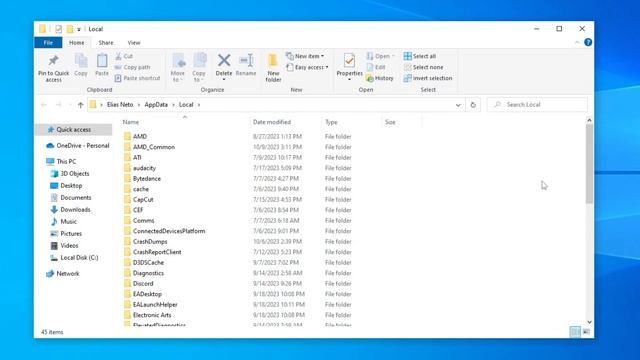Click the Back navigation arrow
Screen dimensions: 640x360
pyautogui.click(x=44, y=105)
